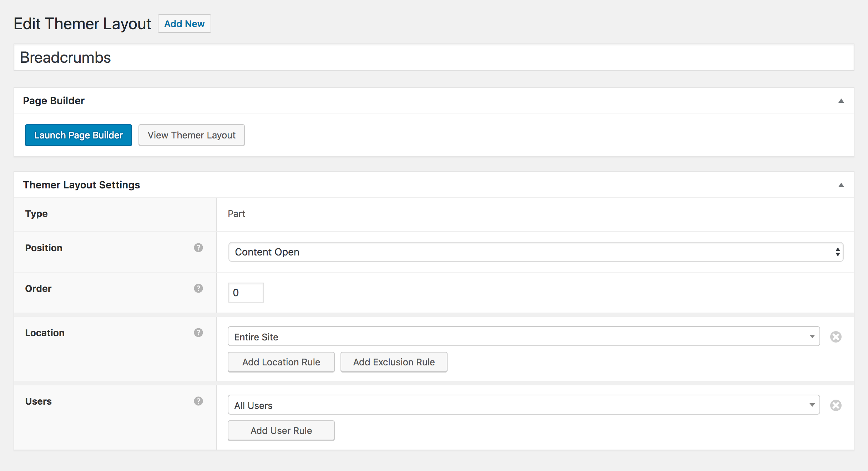
Task: Remove the Entire Site location rule
Action: (x=836, y=337)
